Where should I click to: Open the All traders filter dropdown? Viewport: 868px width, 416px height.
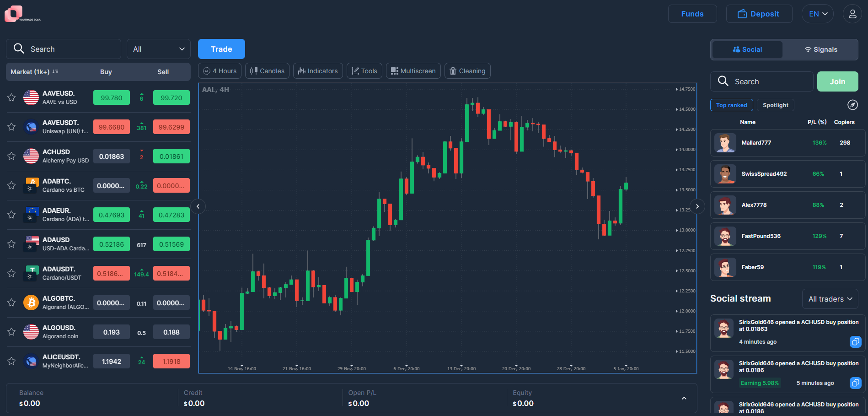coord(830,299)
